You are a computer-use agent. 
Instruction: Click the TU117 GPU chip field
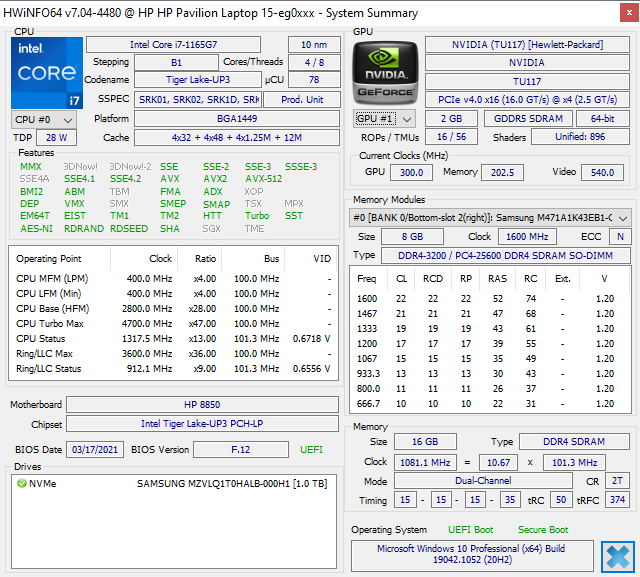pos(527,82)
